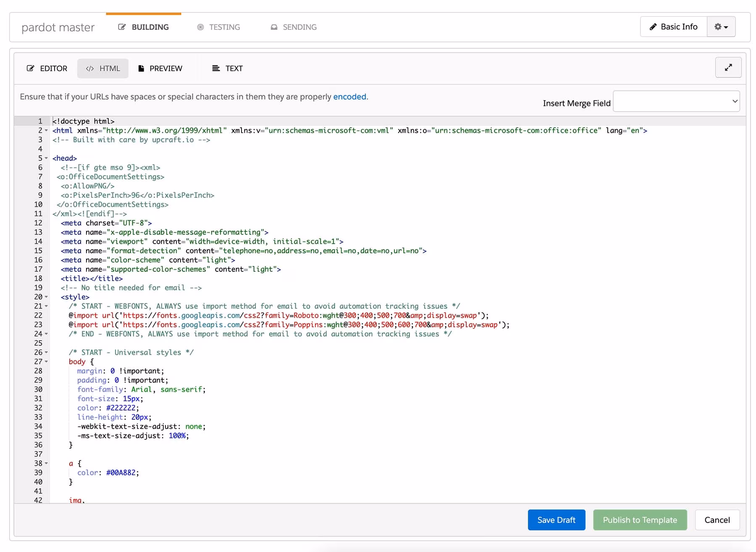Collapse the html tag fold on line 2
The width and height of the screenshot is (756, 552).
coord(46,131)
